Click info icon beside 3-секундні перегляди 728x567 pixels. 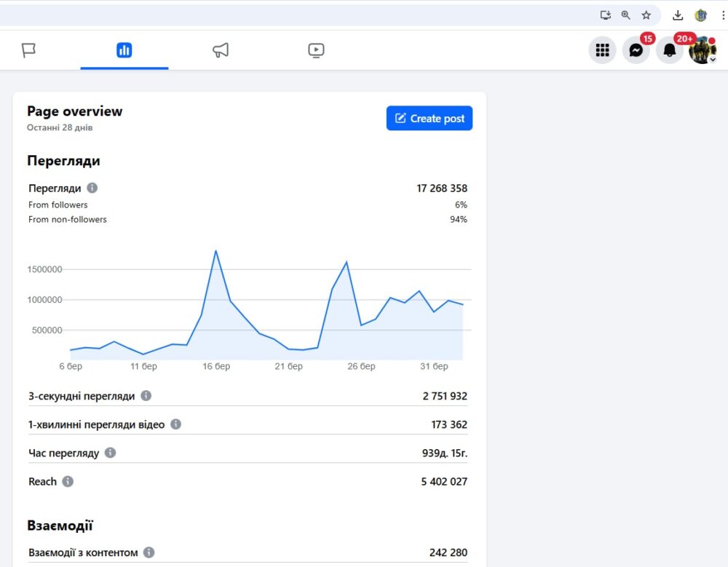click(x=146, y=396)
